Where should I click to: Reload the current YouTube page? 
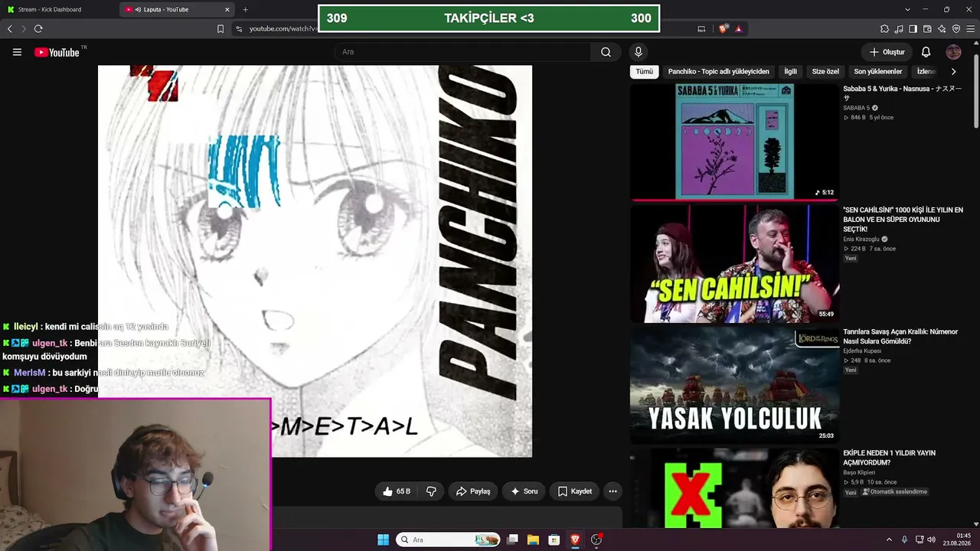(x=38, y=29)
